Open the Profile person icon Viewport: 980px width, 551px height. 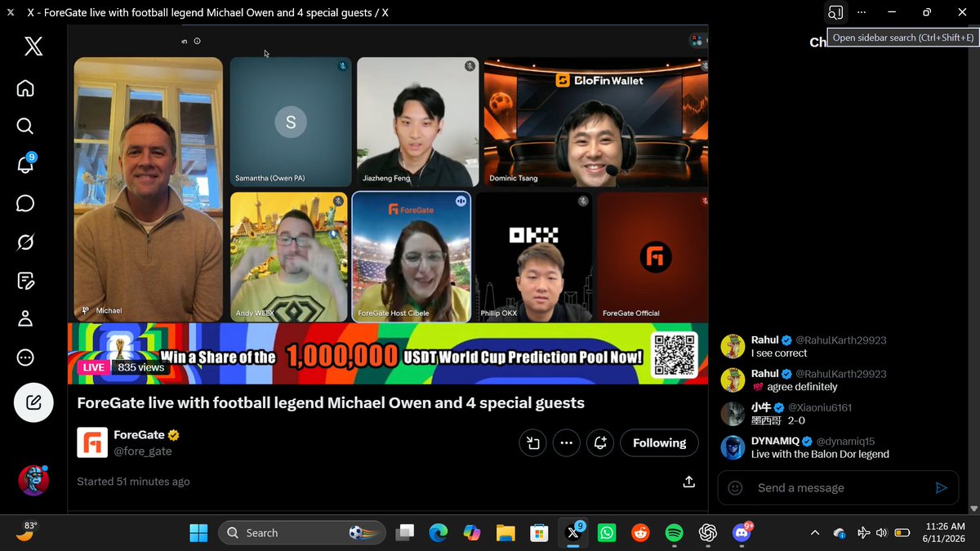[x=25, y=318]
